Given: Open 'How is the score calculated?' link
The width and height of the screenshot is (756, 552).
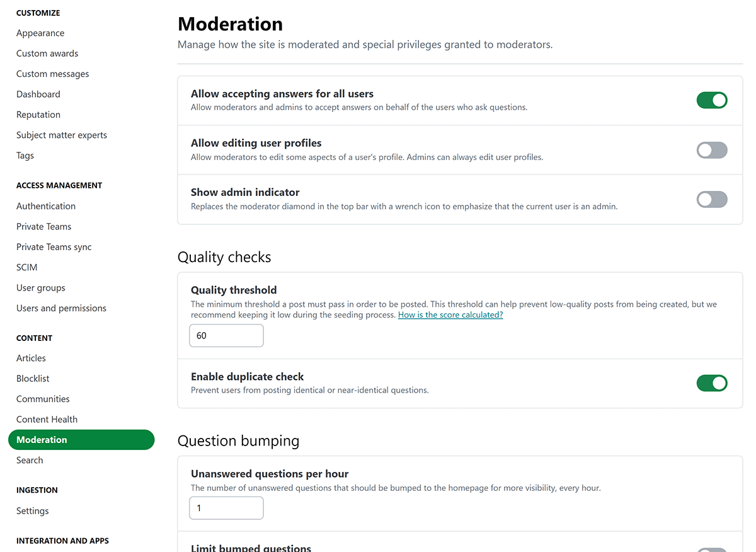Looking at the screenshot, I should coord(450,314).
